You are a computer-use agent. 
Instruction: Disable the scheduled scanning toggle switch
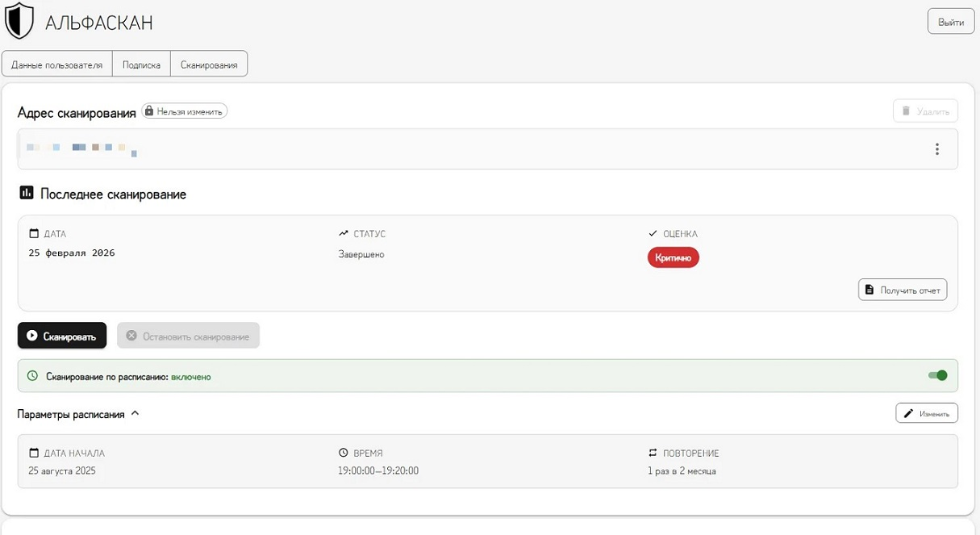coord(937,375)
